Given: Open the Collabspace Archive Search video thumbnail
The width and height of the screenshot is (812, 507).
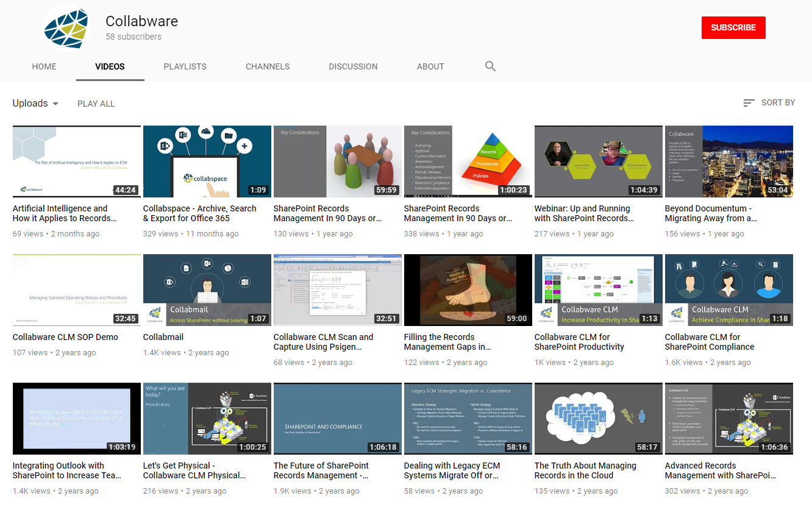Looking at the screenshot, I should pos(207,161).
